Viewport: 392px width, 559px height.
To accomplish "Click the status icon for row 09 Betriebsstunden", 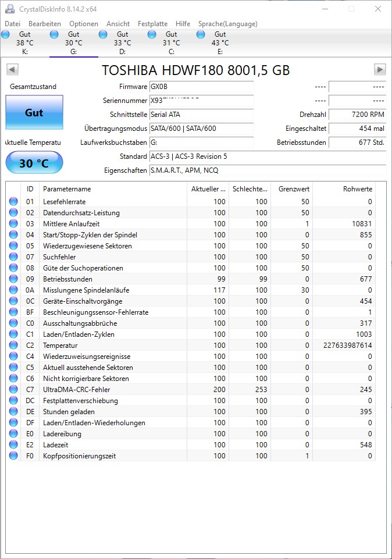I will click(13, 279).
